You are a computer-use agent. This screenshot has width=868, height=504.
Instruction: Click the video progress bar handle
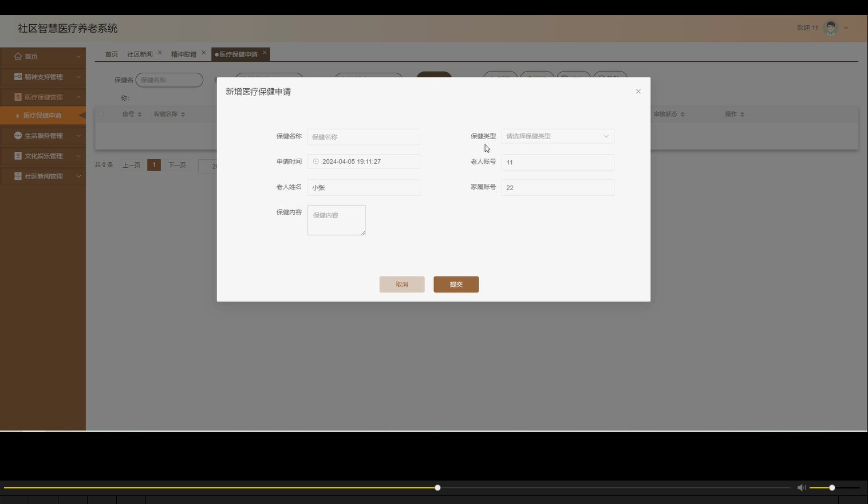(x=437, y=487)
